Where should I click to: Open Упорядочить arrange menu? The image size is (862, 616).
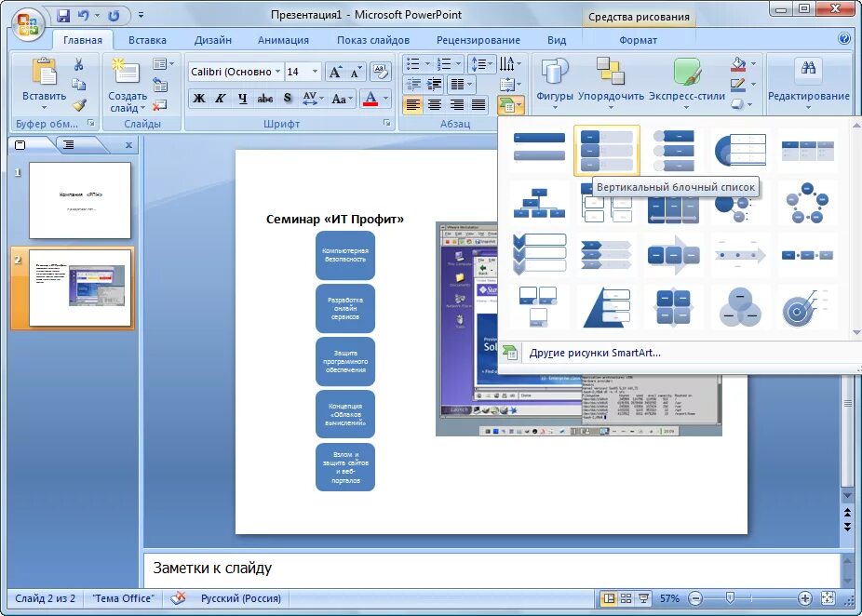coord(611,83)
